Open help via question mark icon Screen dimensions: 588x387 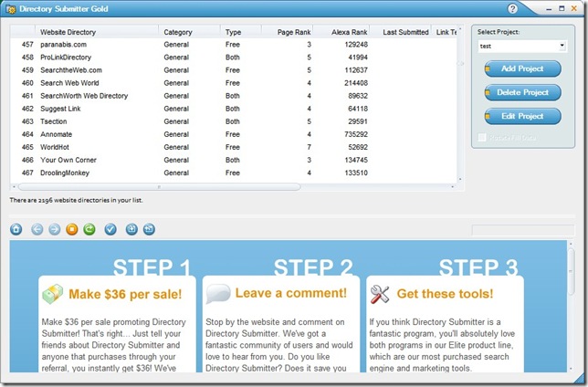[x=512, y=8]
